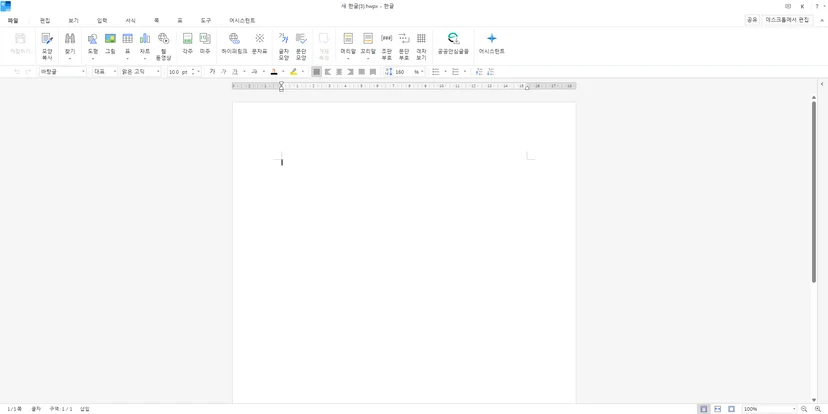Expand font color dropdown arrow
Viewport: 828px width, 414px height.
(283, 72)
